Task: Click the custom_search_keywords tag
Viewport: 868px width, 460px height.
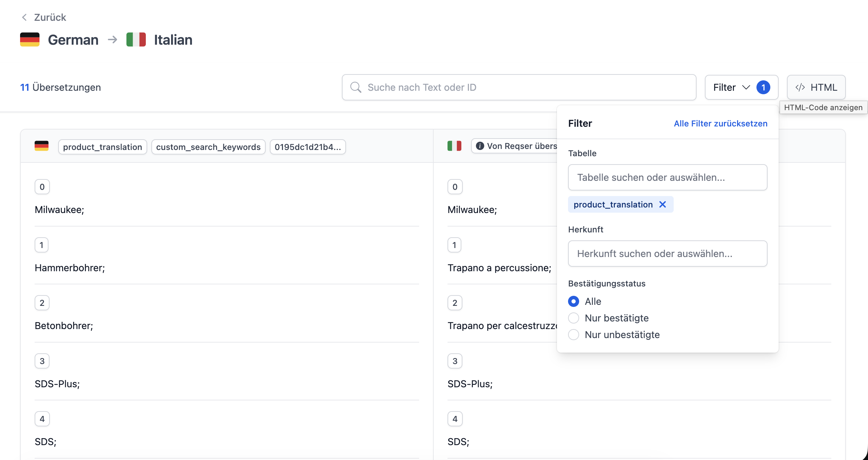Action: pyautogui.click(x=208, y=147)
